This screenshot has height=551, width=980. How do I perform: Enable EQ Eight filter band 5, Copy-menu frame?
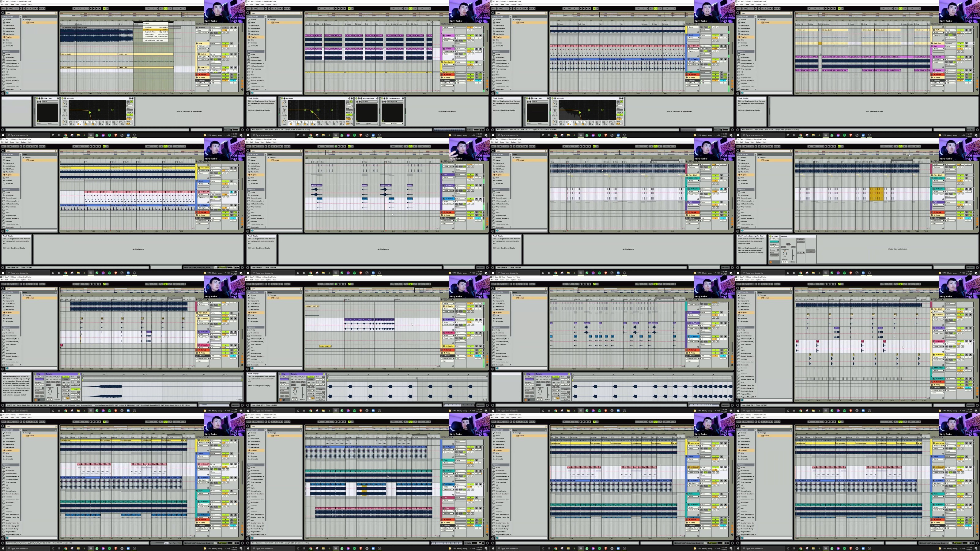(100, 124)
